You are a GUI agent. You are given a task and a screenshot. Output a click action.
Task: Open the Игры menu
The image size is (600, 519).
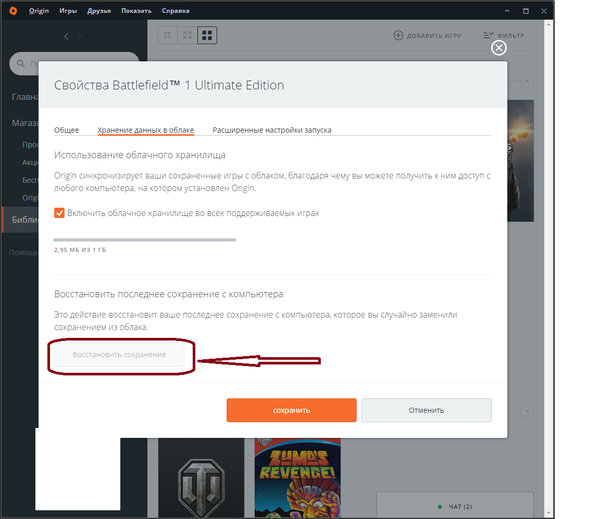pyautogui.click(x=68, y=11)
